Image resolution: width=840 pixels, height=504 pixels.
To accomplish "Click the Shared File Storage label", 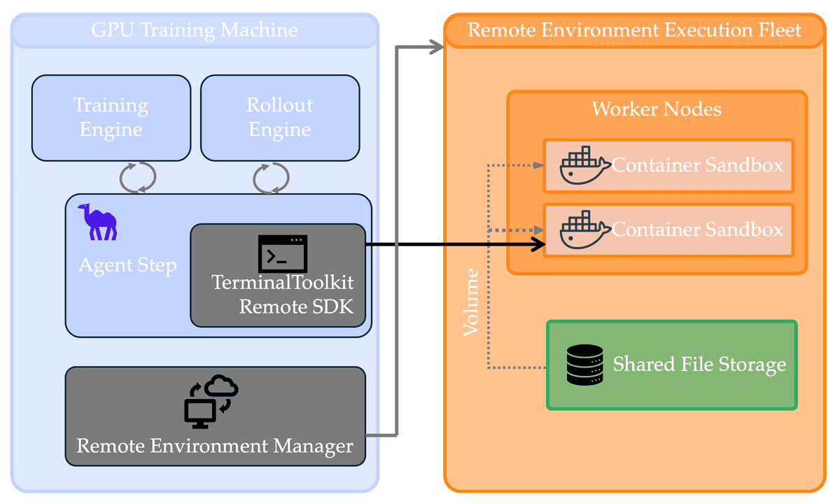I will [x=699, y=365].
